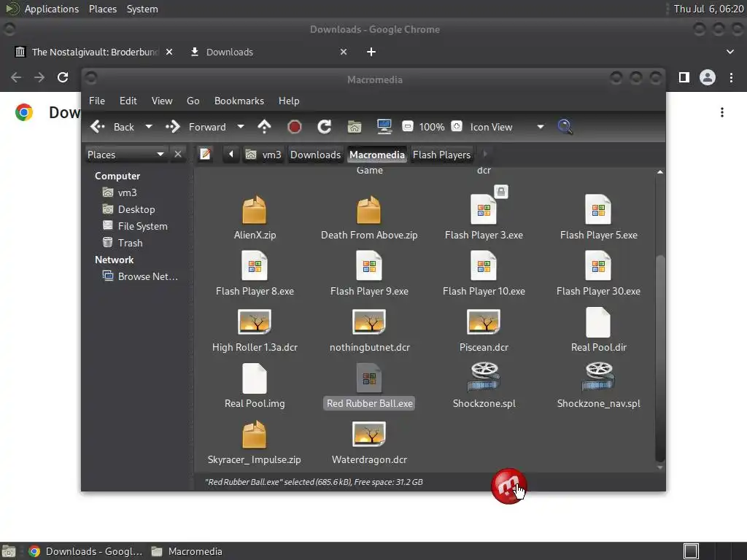The image size is (747, 560).
Task: Click the 100% zoom level
Action: (x=432, y=127)
